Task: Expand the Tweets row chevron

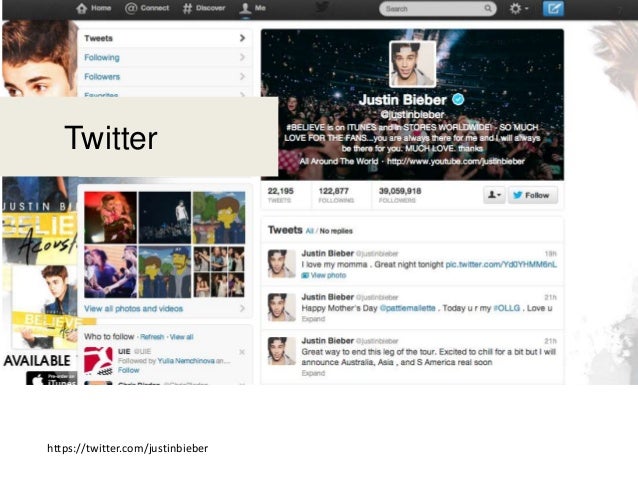Action: (x=243, y=38)
